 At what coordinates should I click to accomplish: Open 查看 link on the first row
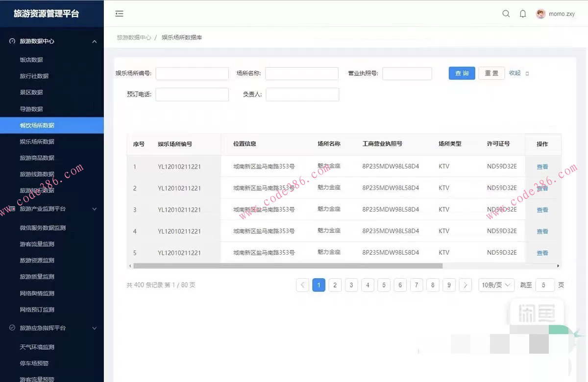[542, 167]
